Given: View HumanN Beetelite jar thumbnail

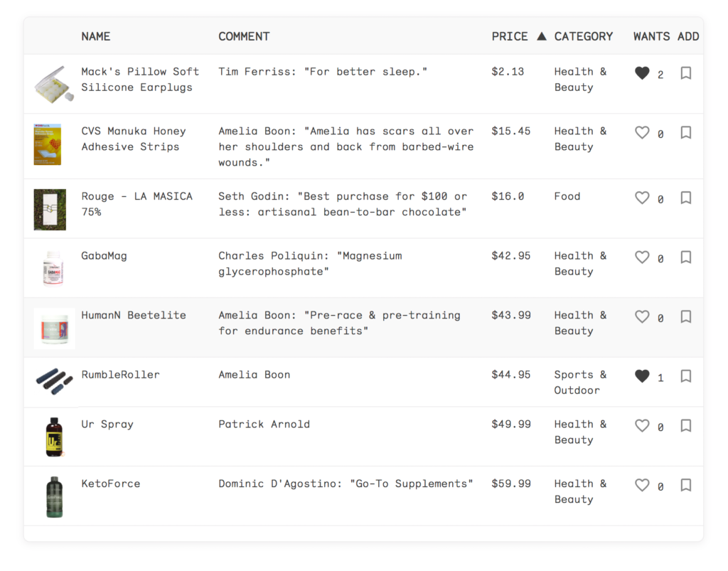Looking at the screenshot, I should click(54, 329).
